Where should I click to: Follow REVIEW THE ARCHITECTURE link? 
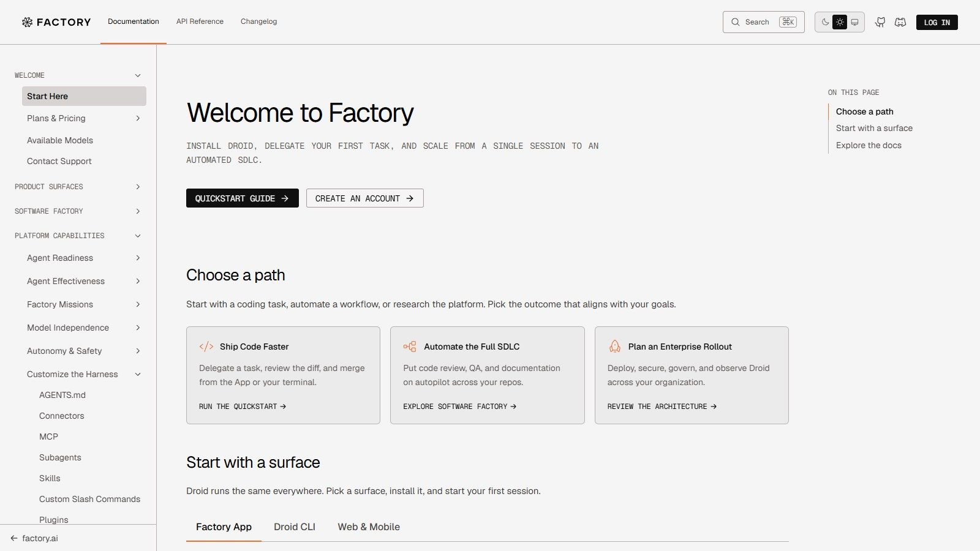pyautogui.click(x=662, y=407)
